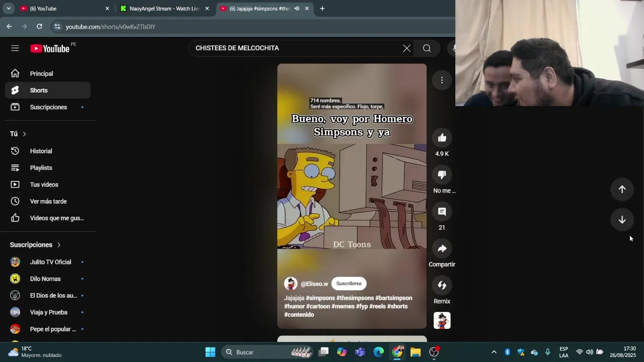Open the Bluetooth tray icon
644x362 pixels.
(507, 352)
